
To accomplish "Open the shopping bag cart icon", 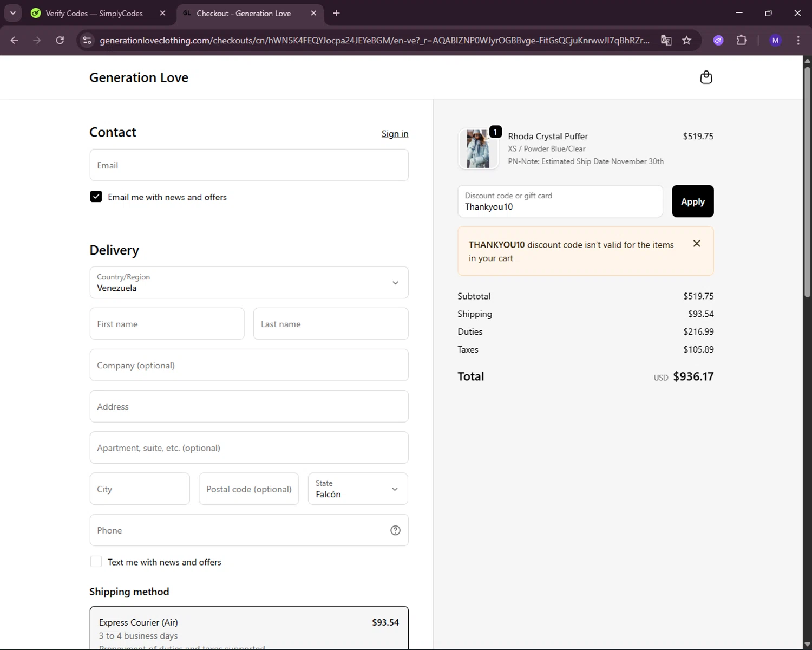I will point(706,77).
